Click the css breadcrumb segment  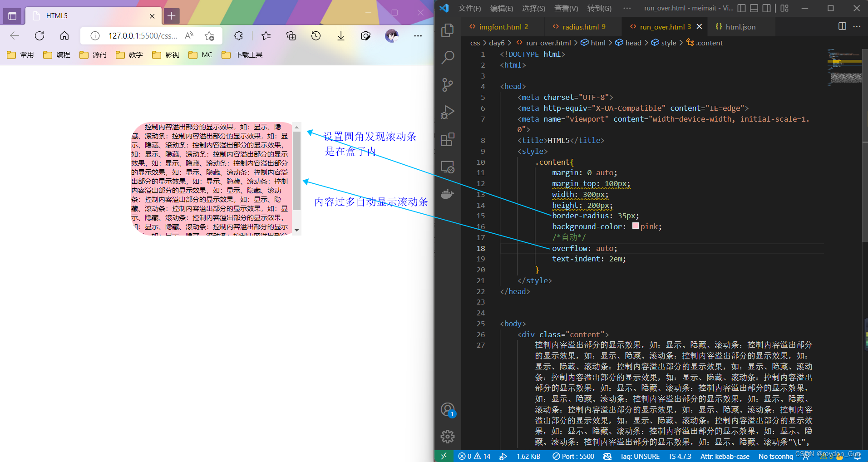pos(475,43)
